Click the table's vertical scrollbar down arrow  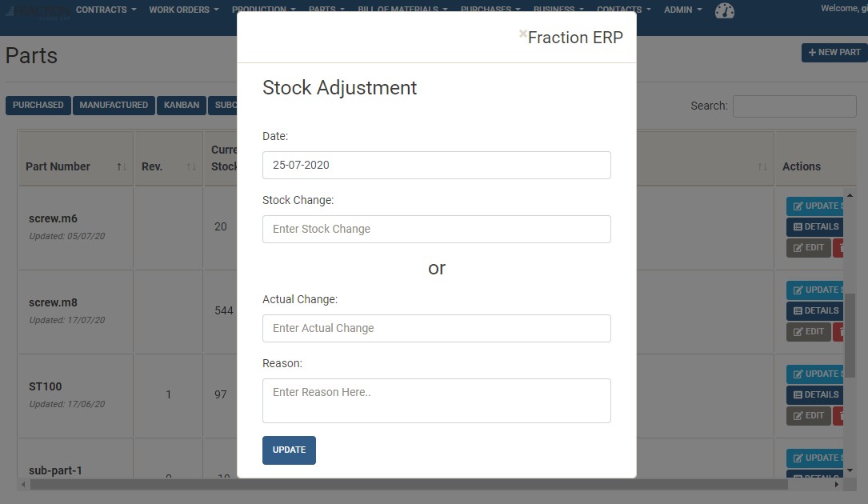click(x=850, y=470)
